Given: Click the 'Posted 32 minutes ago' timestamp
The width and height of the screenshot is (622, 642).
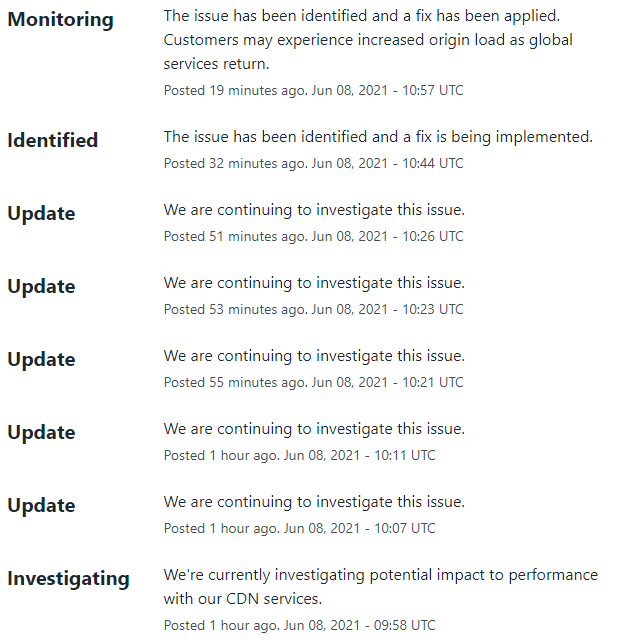Looking at the screenshot, I should (313, 163).
